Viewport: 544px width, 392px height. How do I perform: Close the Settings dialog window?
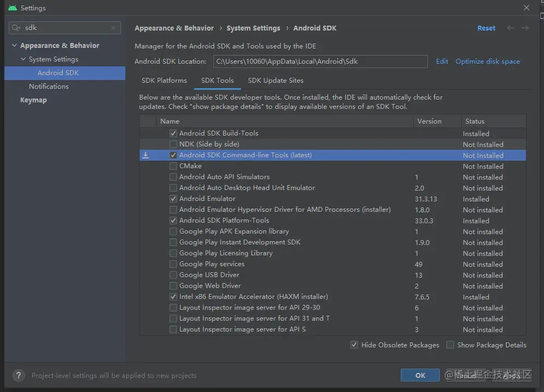point(527,8)
